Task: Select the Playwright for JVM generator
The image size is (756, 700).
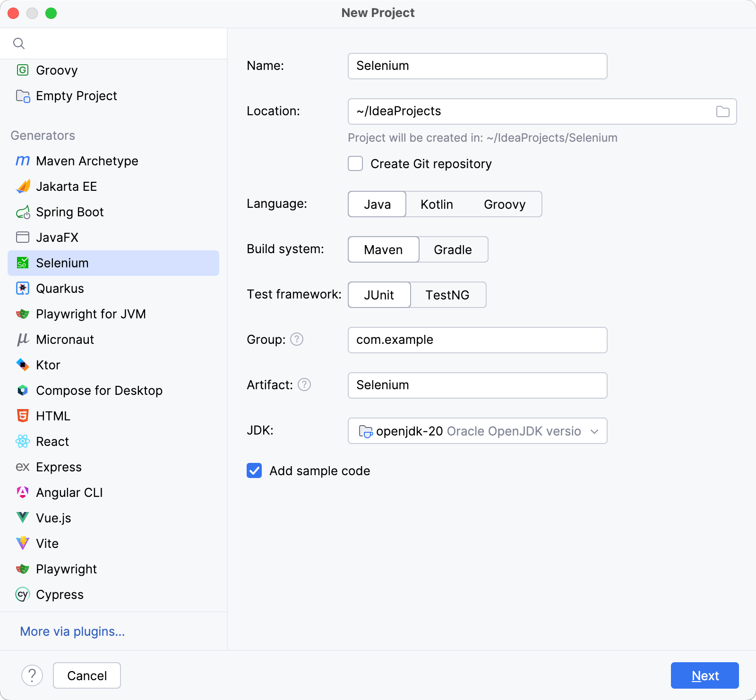Action: (91, 314)
